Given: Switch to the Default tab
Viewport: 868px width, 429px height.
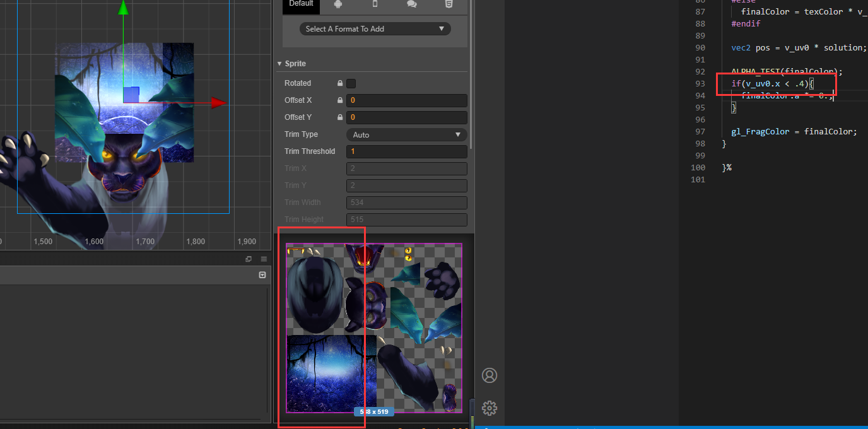Looking at the screenshot, I should coord(301,4).
